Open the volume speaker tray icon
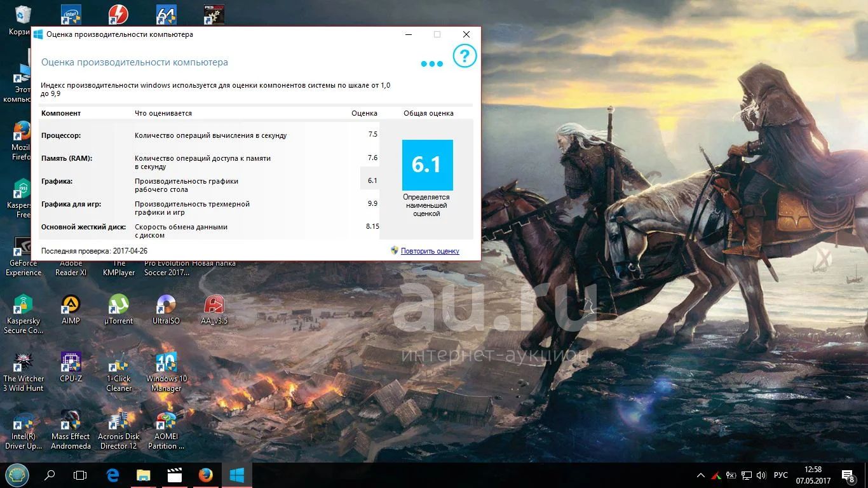Image resolution: width=868 pixels, height=488 pixels. [761, 475]
